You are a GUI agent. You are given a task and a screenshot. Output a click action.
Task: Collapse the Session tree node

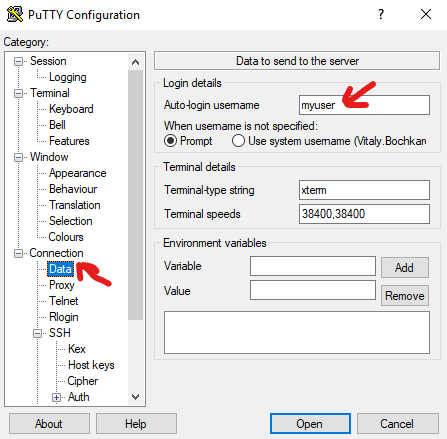[18, 61]
